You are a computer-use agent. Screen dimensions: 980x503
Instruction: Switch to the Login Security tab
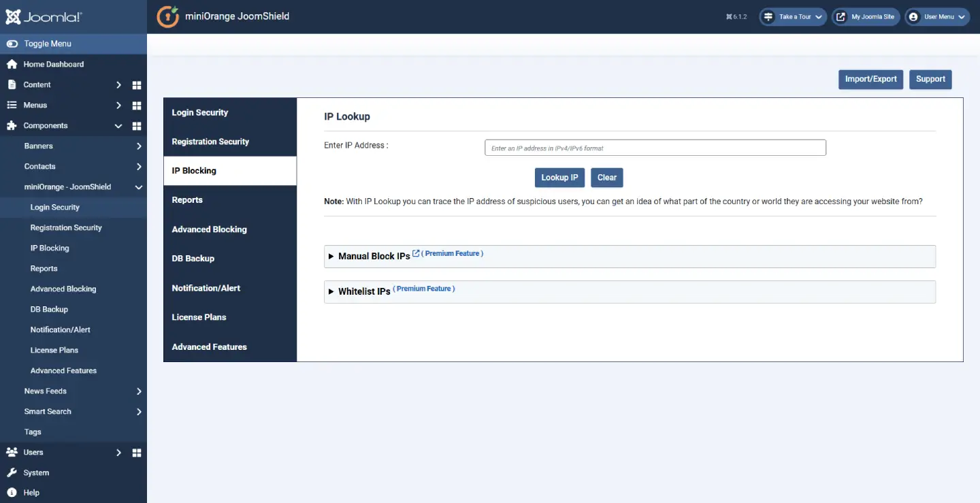point(230,112)
